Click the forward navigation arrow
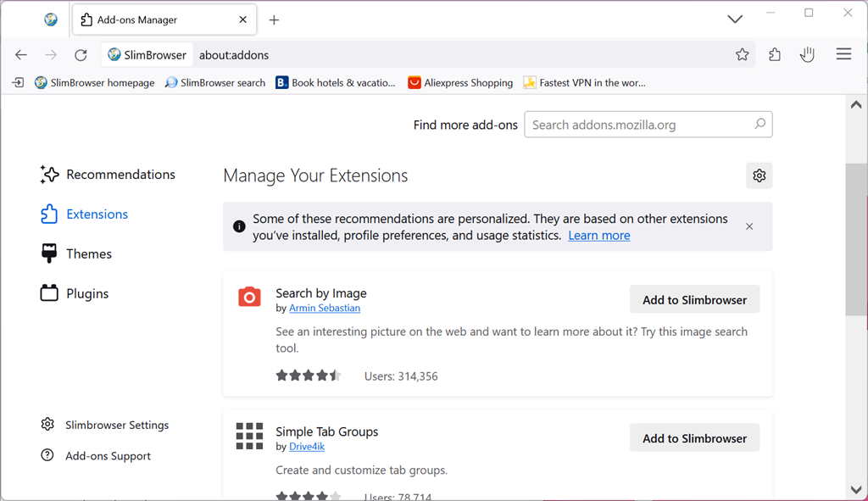 click(51, 55)
